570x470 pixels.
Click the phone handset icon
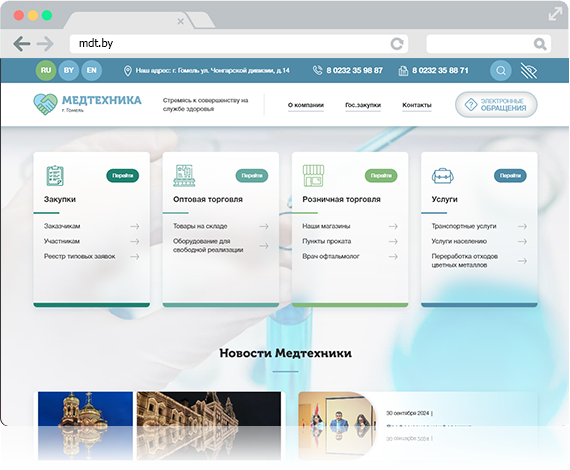tap(317, 70)
